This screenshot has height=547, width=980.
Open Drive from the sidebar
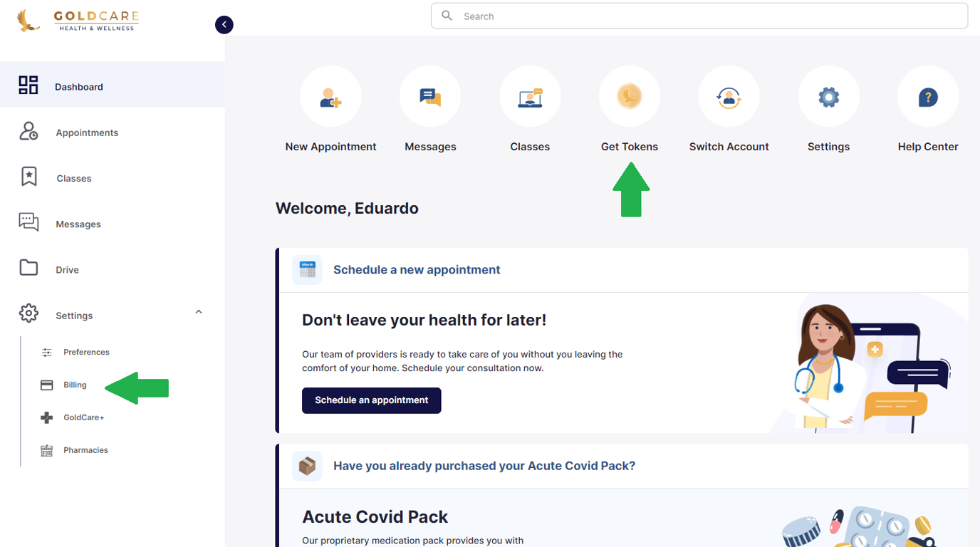pos(67,270)
